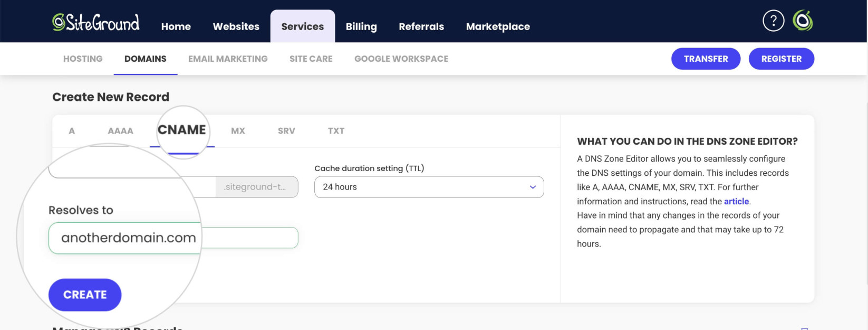This screenshot has height=330, width=868.
Task: Click the Transfer button
Action: (706, 59)
